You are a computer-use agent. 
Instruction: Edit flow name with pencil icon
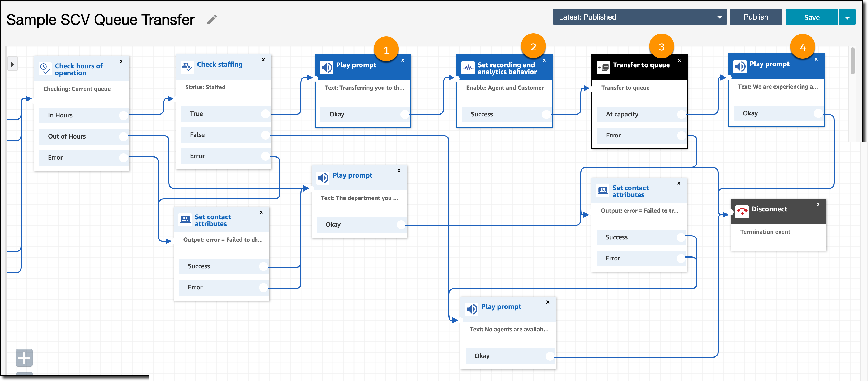tap(212, 20)
